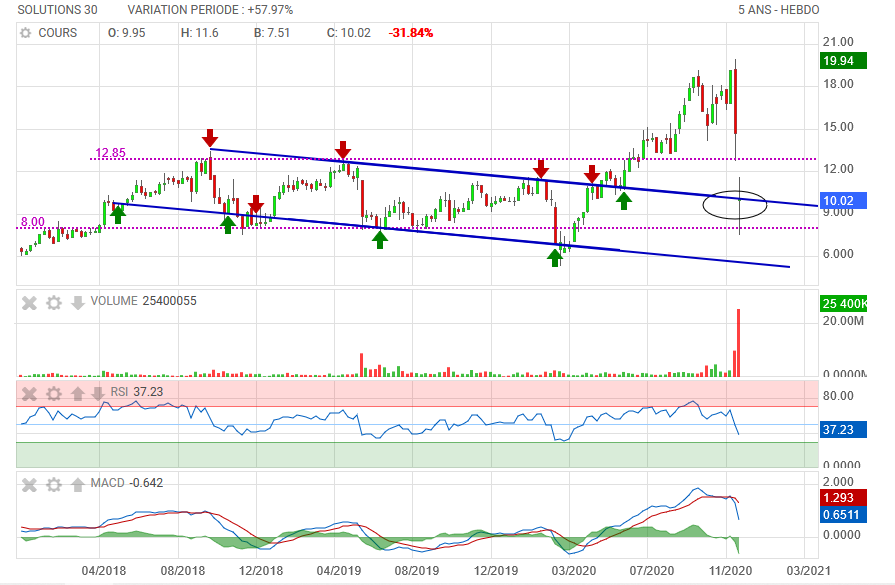This screenshot has height=585, width=895.
Task: Click the 08/2018 date axis label
Action: [x=183, y=570]
